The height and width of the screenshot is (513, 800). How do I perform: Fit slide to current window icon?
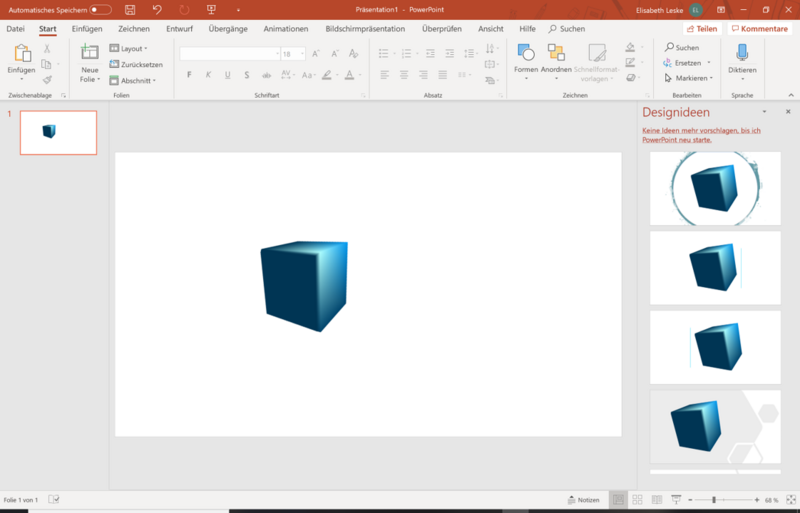pyautogui.click(x=790, y=499)
